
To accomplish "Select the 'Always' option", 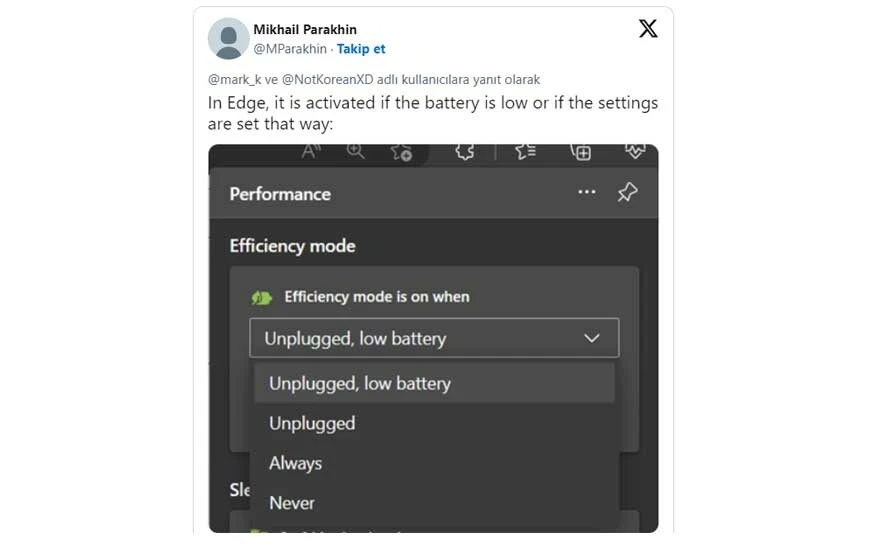I will 296,463.
